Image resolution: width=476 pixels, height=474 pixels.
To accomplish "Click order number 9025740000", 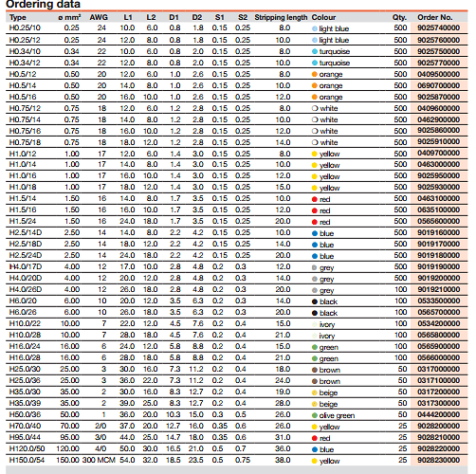I will pyautogui.click(x=439, y=27).
